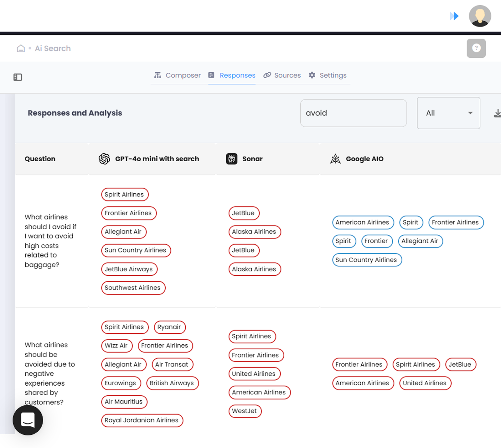This screenshot has height=448, width=501.
Task: Click the blue Allegiant Air tag
Action: click(x=420, y=241)
